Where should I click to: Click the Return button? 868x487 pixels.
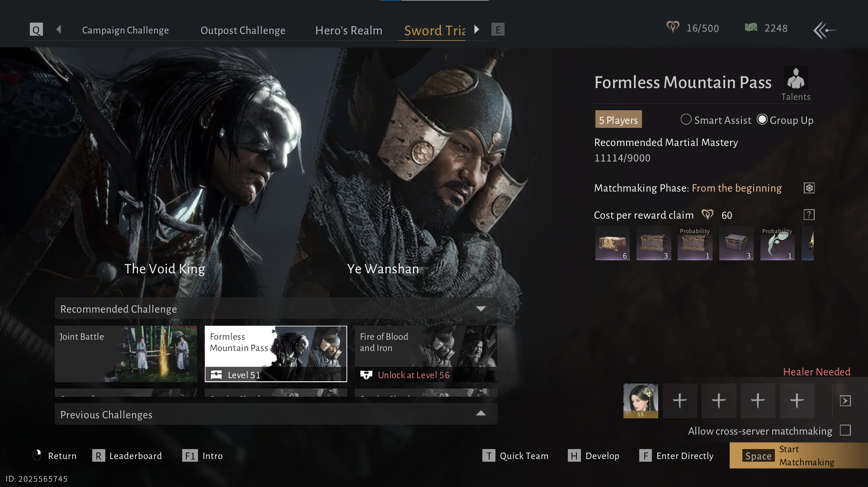tap(55, 456)
